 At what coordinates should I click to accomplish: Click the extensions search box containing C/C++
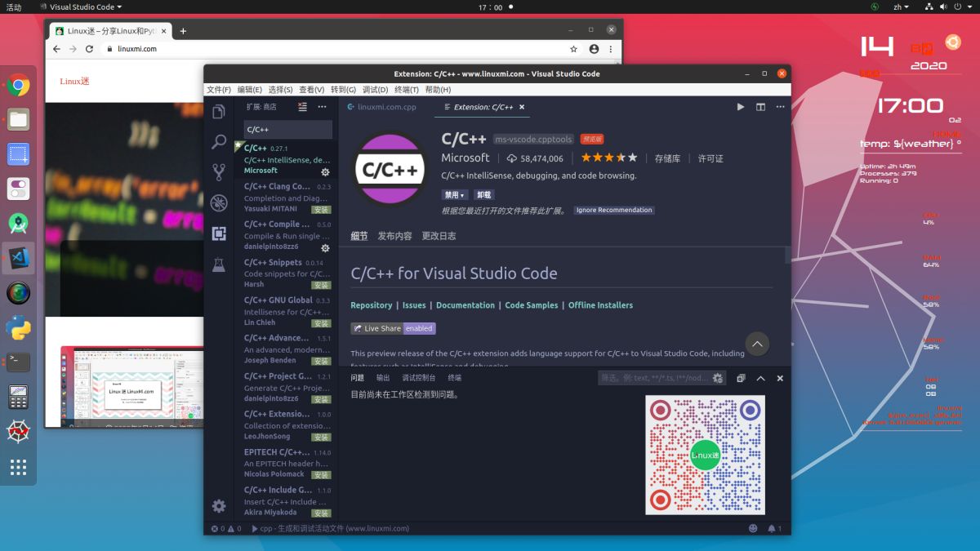pos(287,129)
